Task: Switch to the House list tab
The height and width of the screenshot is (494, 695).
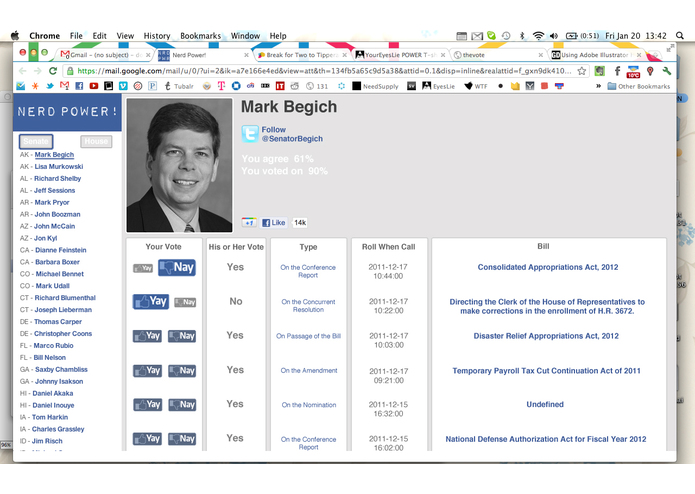Action: click(x=96, y=141)
